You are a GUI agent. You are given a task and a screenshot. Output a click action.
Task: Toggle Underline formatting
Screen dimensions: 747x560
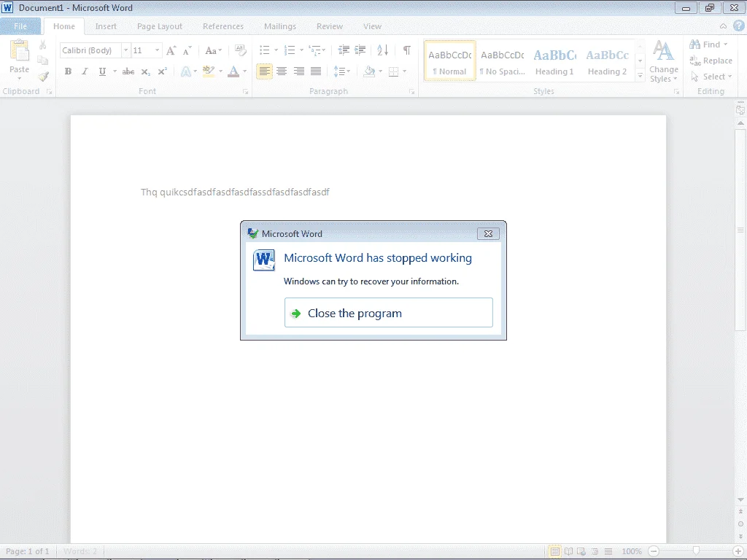click(102, 71)
